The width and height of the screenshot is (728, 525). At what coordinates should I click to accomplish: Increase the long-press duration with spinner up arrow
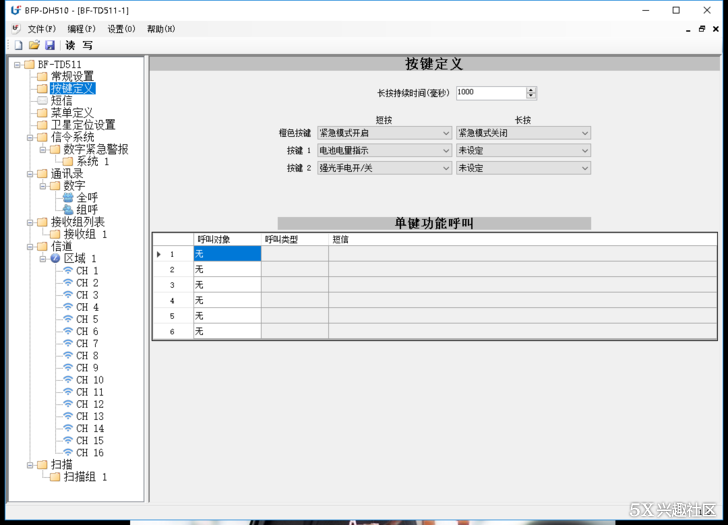[x=531, y=89]
